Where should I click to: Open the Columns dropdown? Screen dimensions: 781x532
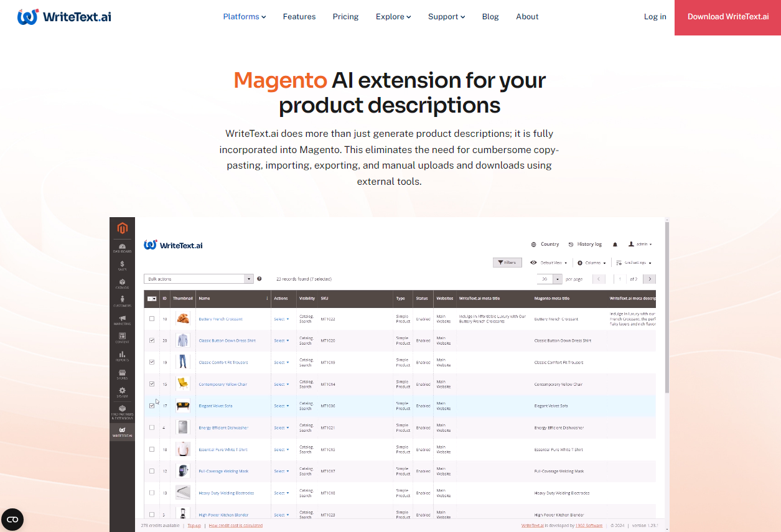click(x=591, y=263)
